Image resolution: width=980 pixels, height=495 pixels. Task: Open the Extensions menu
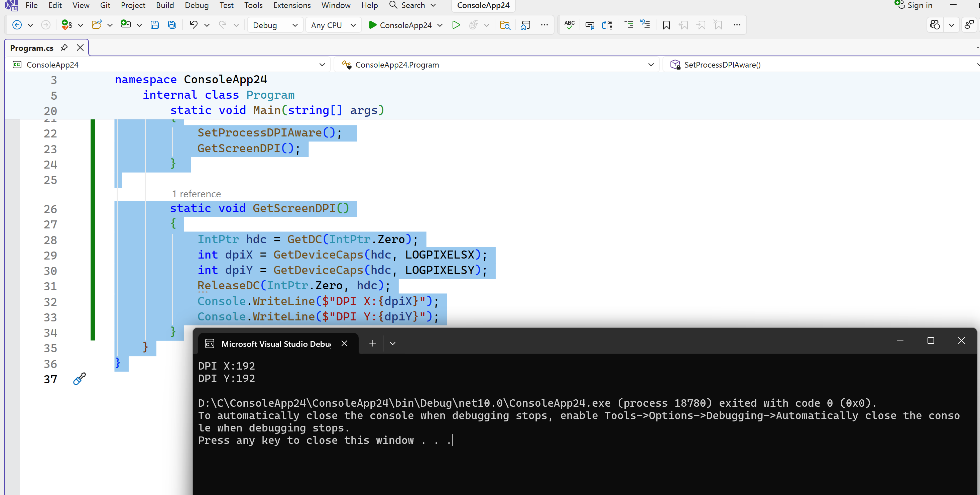click(x=292, y=5)
